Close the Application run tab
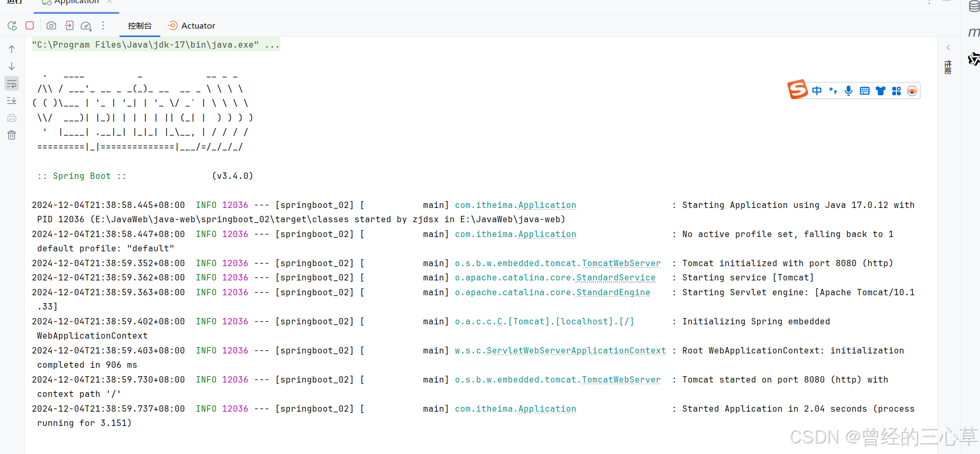 point(109,2)
